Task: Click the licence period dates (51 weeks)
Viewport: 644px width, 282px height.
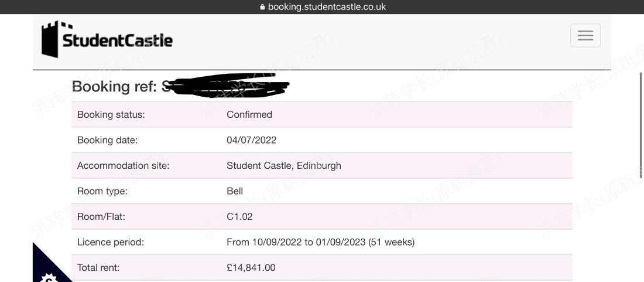Action: 320,242
